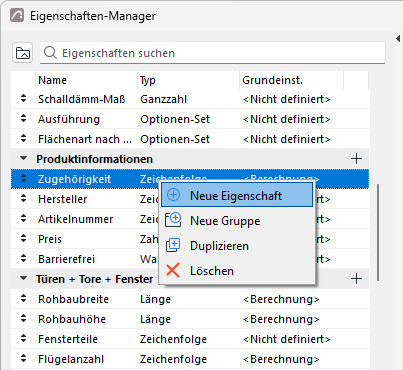Click the reorder handle of Preis
Screen dimensions: 403x370
click(x=23, y=238)
